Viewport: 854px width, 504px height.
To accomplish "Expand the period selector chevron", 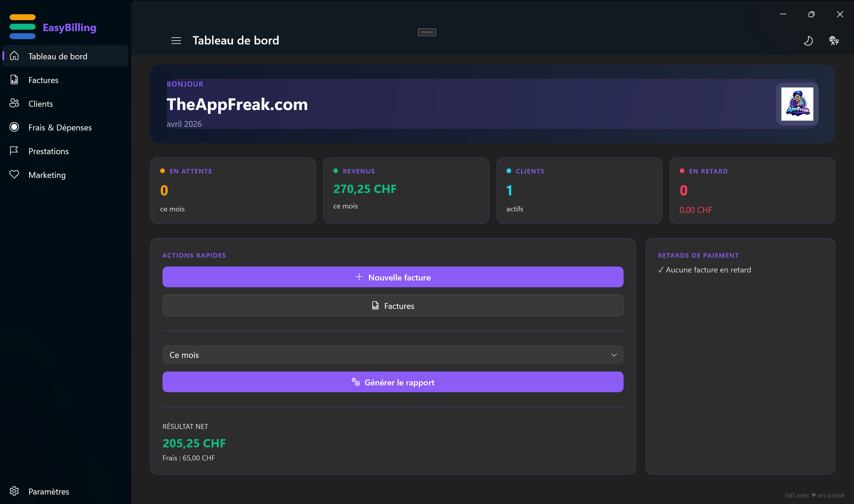I will tap(614, 355).
